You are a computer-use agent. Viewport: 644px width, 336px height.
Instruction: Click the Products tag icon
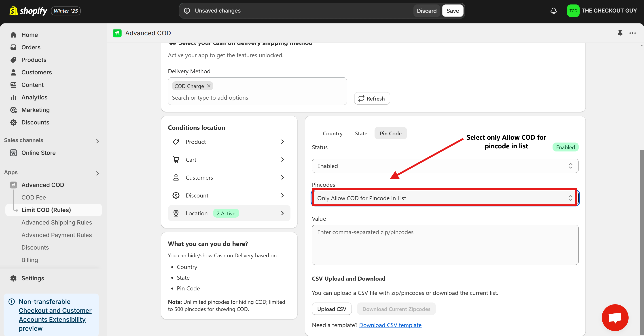[x=13, y=60]
